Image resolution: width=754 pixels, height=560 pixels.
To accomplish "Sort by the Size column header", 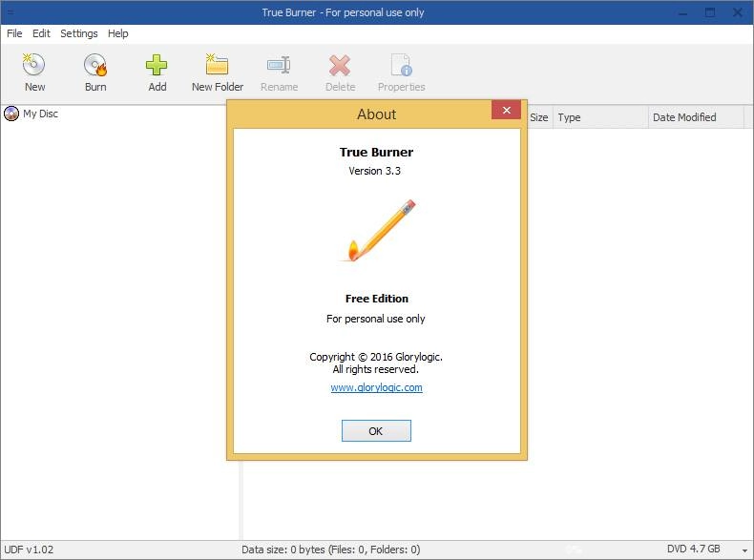I will click(x=539, y=117).
